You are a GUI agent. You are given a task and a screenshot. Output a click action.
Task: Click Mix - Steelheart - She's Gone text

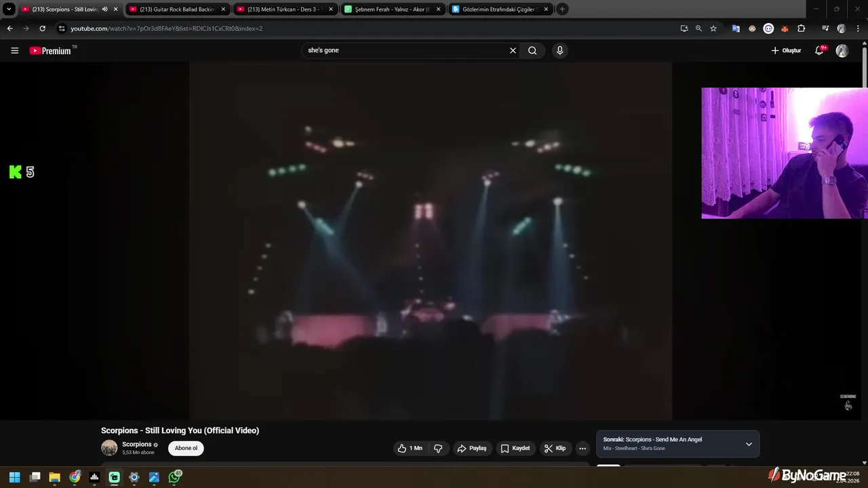point(634,449)
